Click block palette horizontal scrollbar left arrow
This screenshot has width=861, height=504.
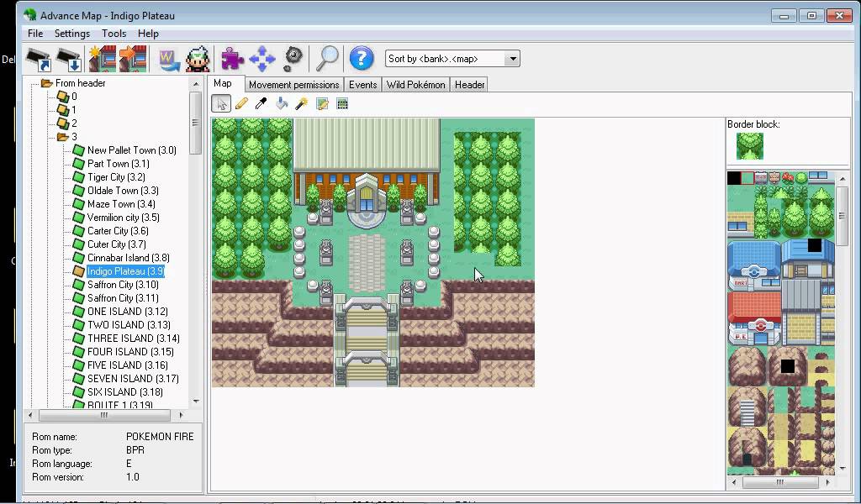pos(734,482)
